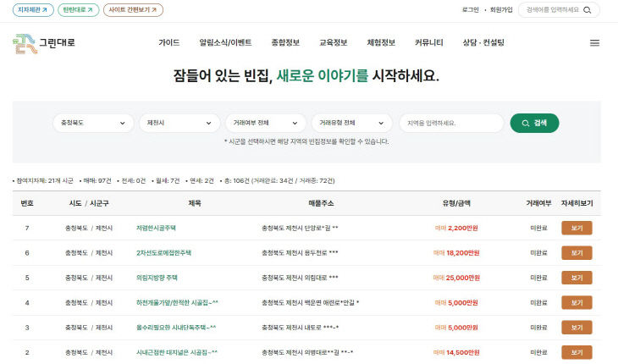618x364 pixels.
Task: Click the price 25,000만원
Action: (x=463, y=278)
